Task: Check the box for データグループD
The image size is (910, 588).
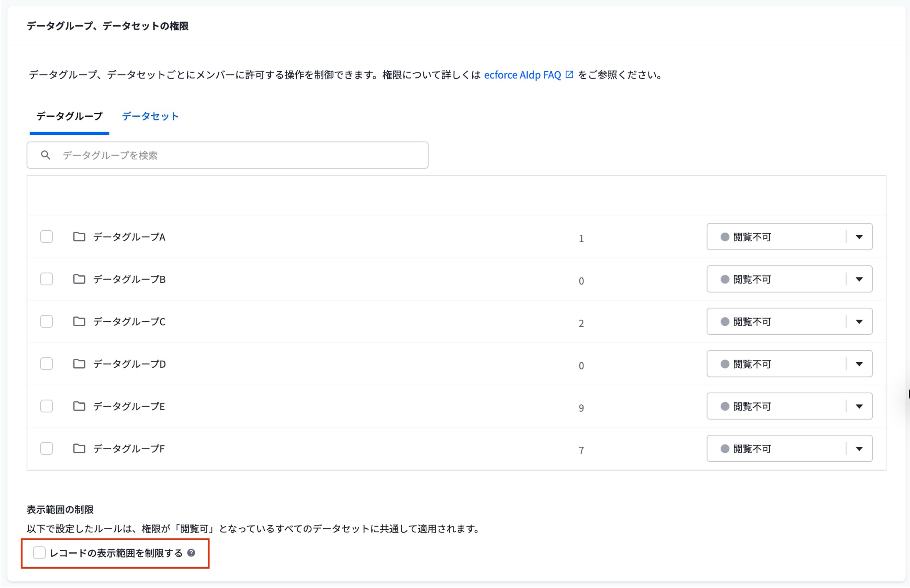Action: point(47,364)
